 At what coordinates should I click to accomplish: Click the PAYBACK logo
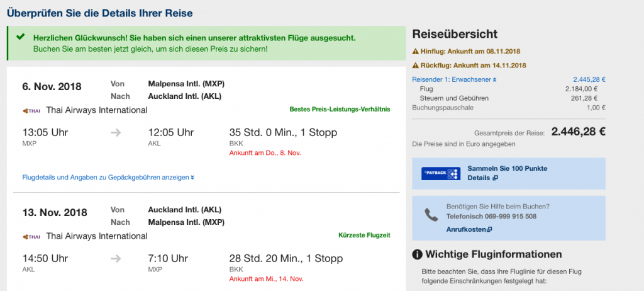440,173
